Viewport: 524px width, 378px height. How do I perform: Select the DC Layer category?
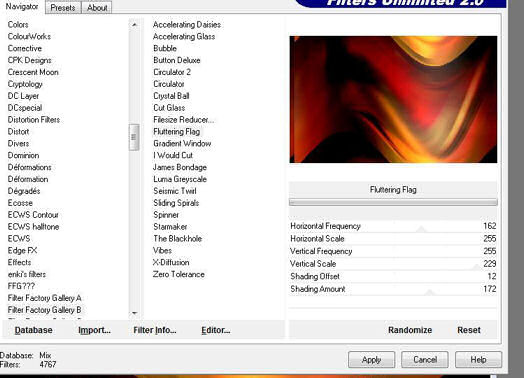click(23, 96)
